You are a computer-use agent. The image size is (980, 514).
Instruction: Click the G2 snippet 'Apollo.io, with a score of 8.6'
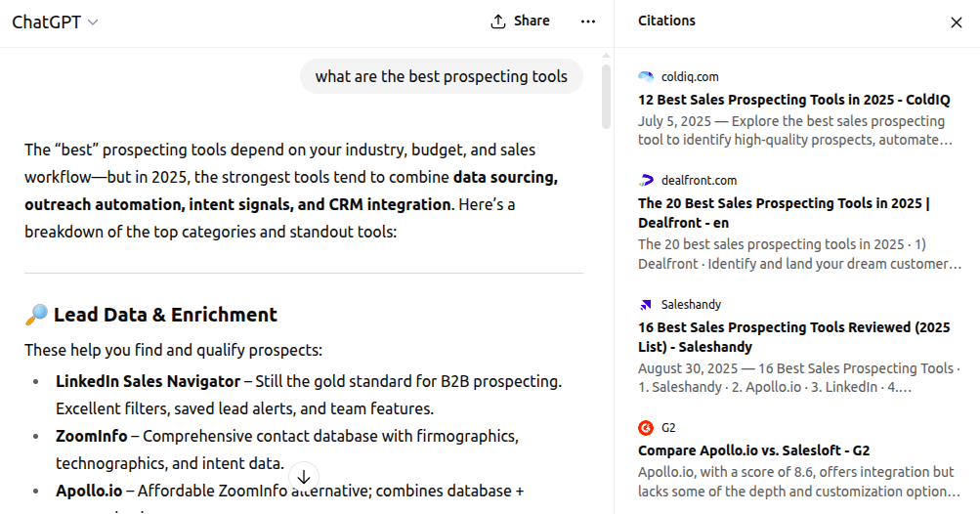pos(798,482)
